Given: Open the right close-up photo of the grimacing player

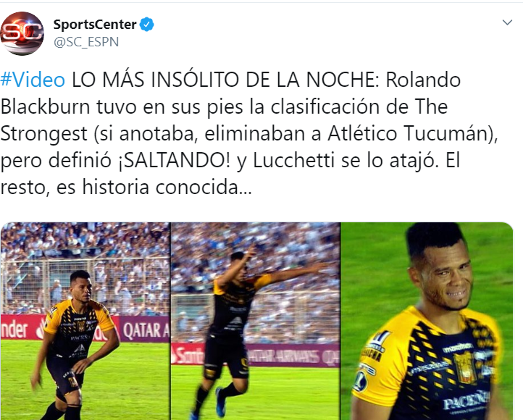Looking at the screenshot, I should click(427, 321).
